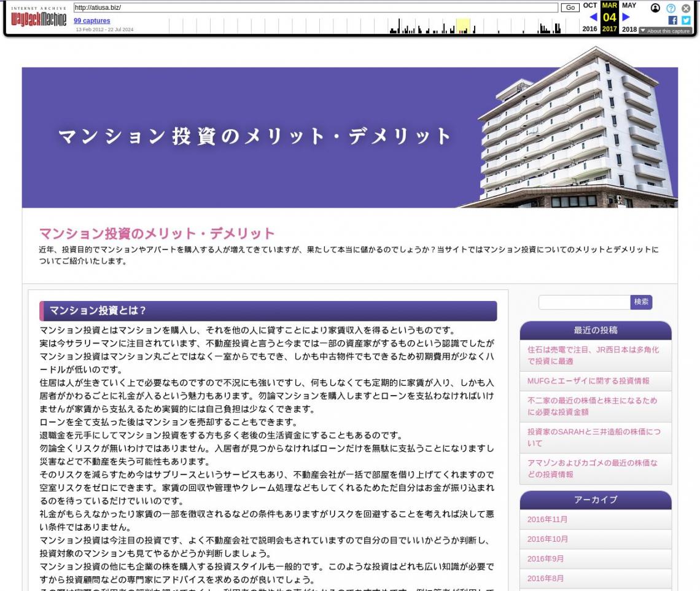Click the Wayback Machine logo
700x591 pixels.
[38, 17]
